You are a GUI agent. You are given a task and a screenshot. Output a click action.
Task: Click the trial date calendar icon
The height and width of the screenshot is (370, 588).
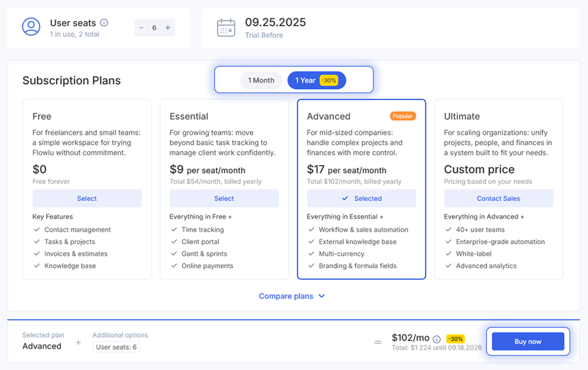coord(226,28)
